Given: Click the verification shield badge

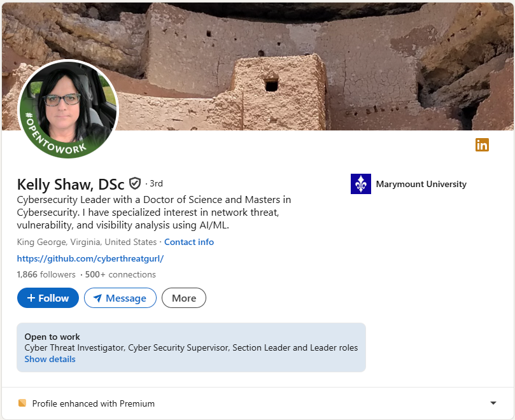Looking at the screenshot, I should 135,183.
